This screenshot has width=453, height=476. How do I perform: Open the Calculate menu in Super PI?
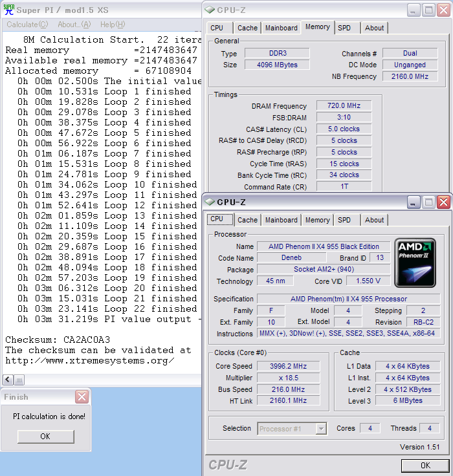[27, 25]
